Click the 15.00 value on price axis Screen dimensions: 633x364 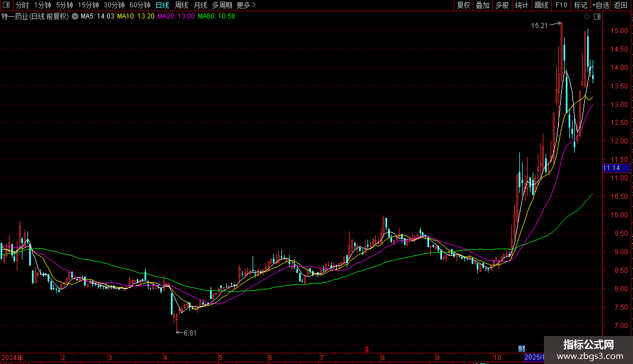click(x=619, y=31)
